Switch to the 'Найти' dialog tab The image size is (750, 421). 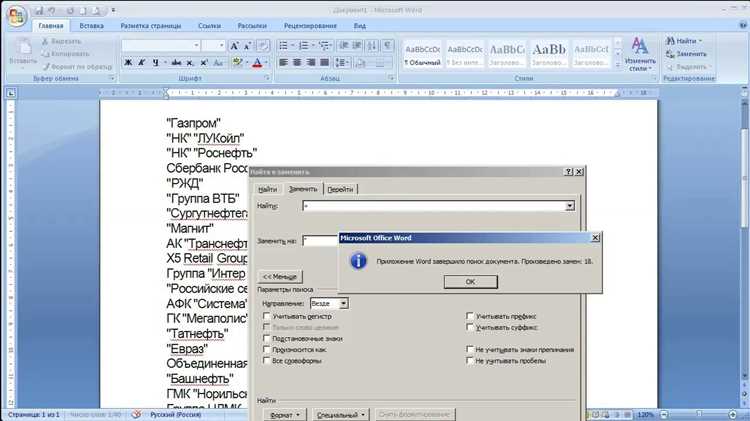267,189
